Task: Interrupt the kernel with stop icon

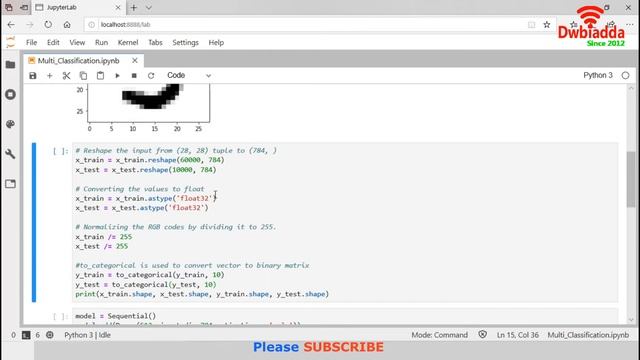Action: [x=134, y=76]
